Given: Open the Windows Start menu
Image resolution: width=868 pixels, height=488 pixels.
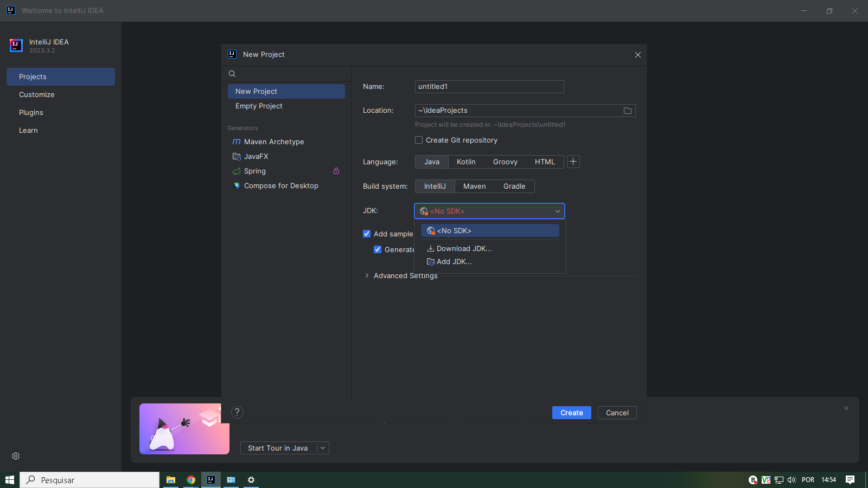Looking at the screenshot, I should [10, 480].
